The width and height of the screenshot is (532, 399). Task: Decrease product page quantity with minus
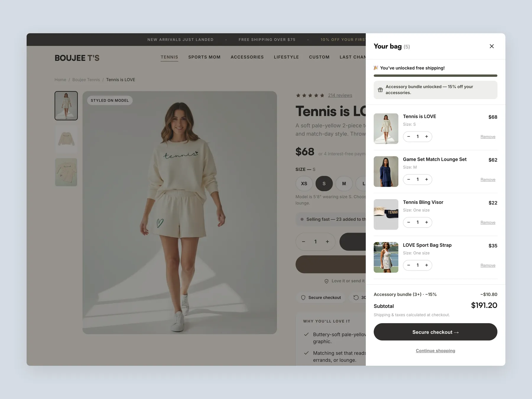tap(303, 242)
